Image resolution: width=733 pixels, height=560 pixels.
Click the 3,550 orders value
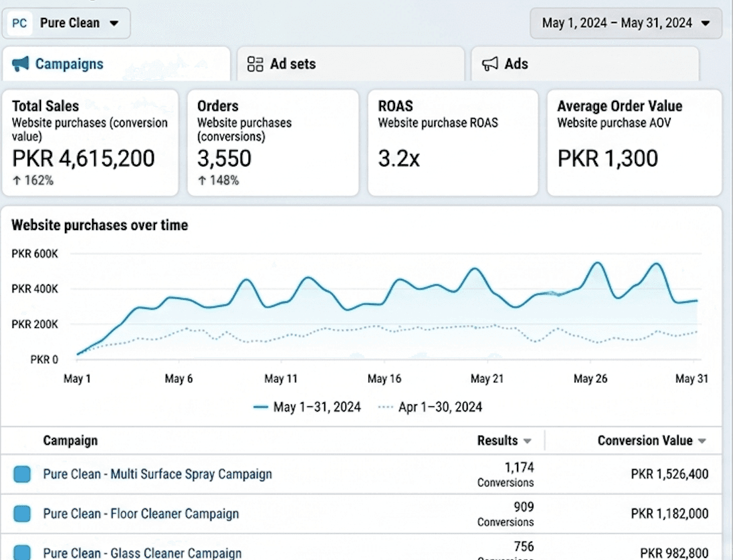[x=225, y=158]
